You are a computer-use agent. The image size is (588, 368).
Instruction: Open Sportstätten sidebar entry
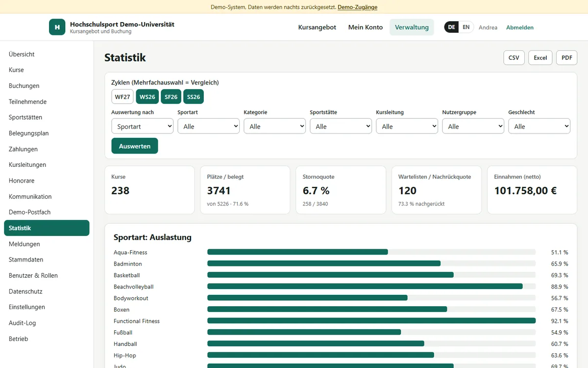[47, 117]
